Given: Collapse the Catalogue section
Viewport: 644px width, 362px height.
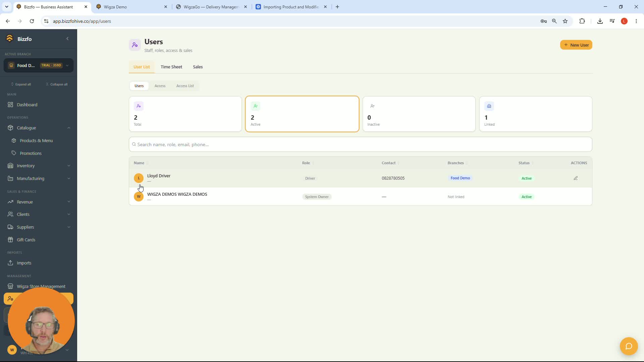Looking at the screenshot, I should tap(69, 128).
